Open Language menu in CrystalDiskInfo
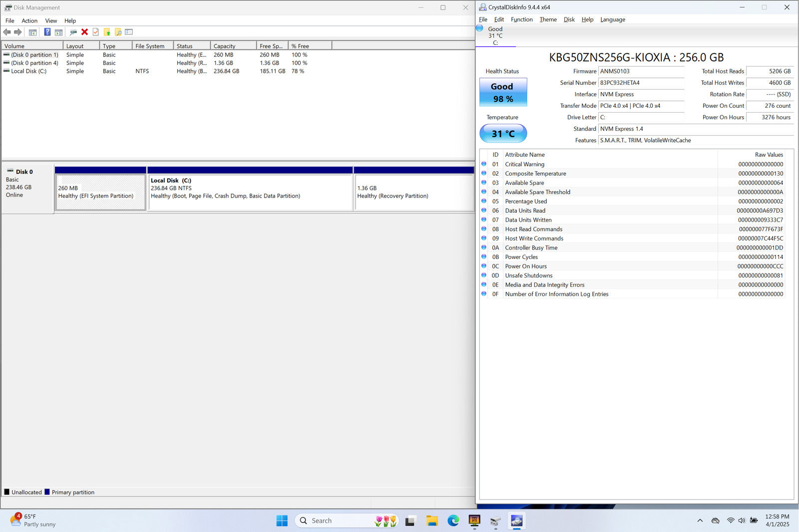This screenshot has width=799, height=532. (x=613, y=19)
